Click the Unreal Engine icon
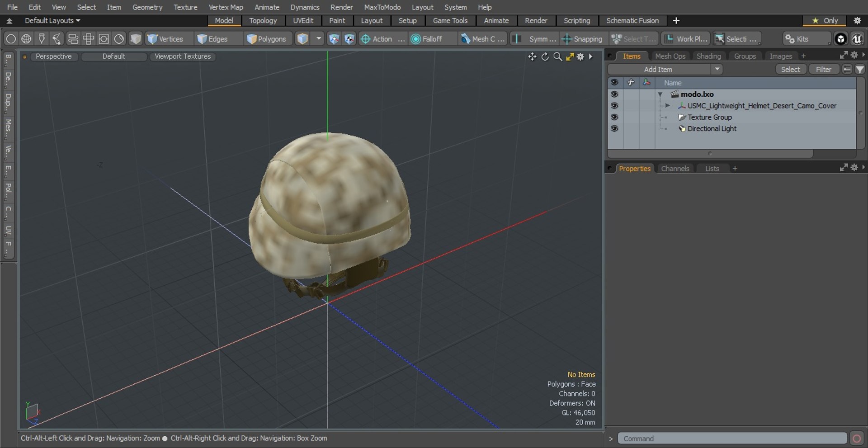The width and height of the screenshot is (868, 448). pos(857,39)
